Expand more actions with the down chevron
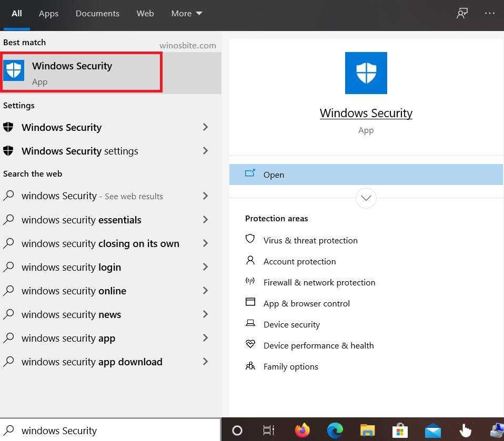 pos(366,198)
